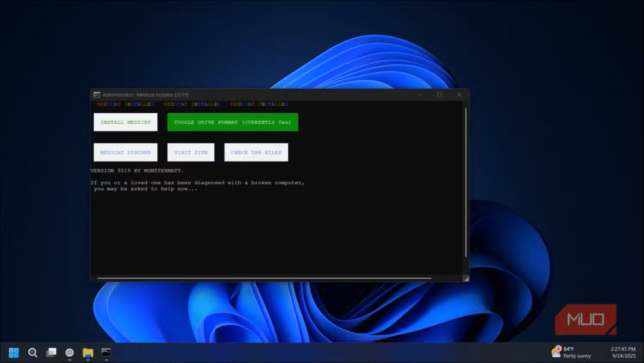Click the Install Medicat button
644x363 pixels.
(x=125, y=122)
